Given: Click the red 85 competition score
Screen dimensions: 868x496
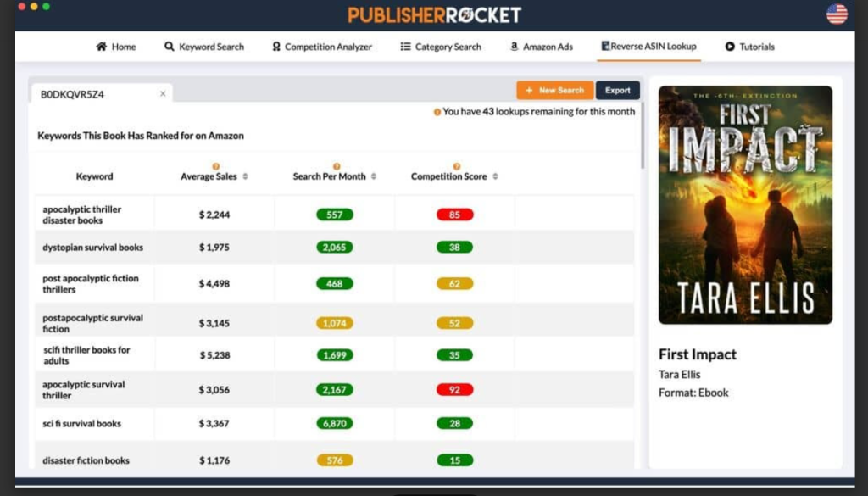Looking at the screenshot, I should click(455, 215).
